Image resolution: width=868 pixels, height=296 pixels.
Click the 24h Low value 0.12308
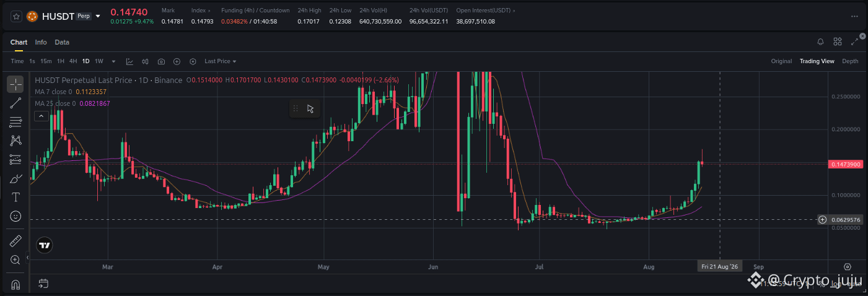[x=340, y=22]
